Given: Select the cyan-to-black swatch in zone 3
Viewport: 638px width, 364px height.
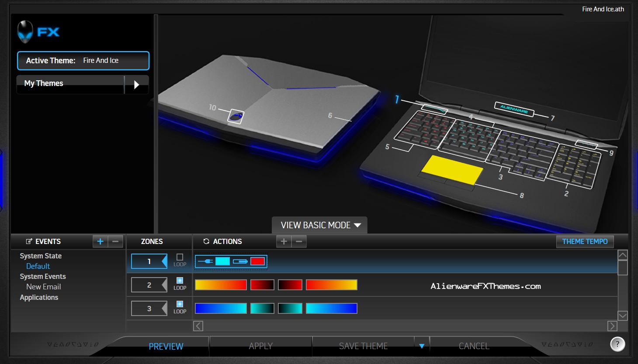Looking at the screenshot, I should pos(262,309).
